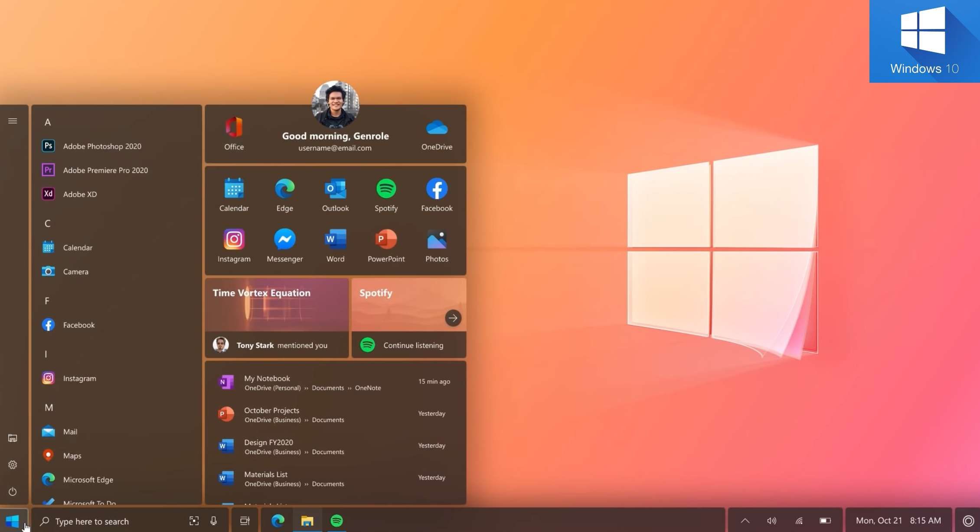Launch PowerPoint from pinned tiles
Image resolution: width=980 pixels, height=532 pixels.
click(386, 245)
